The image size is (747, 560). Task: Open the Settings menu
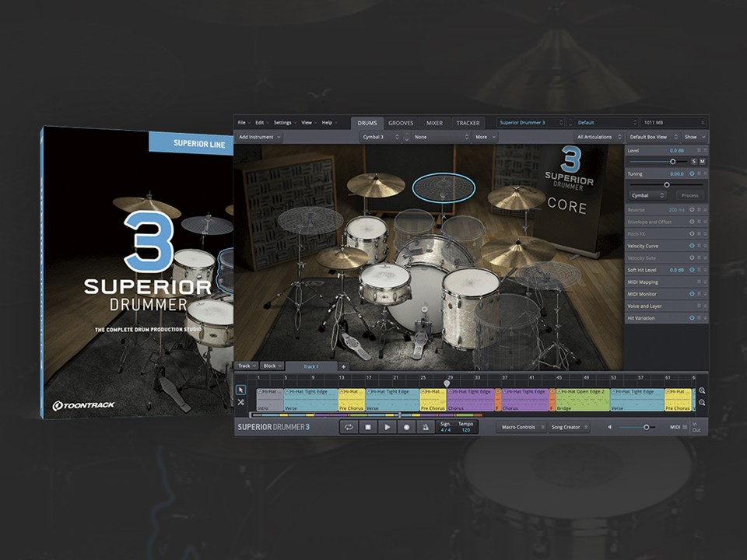285,122
